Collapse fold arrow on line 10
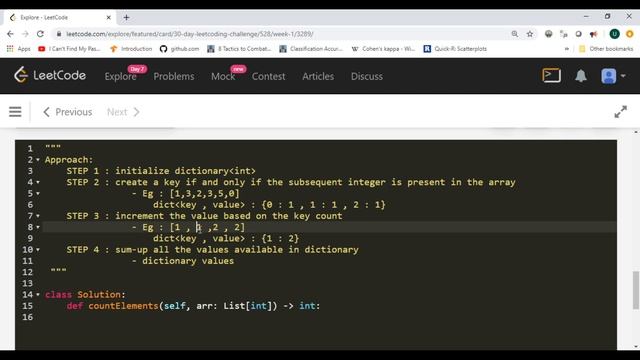 point(38,249)
